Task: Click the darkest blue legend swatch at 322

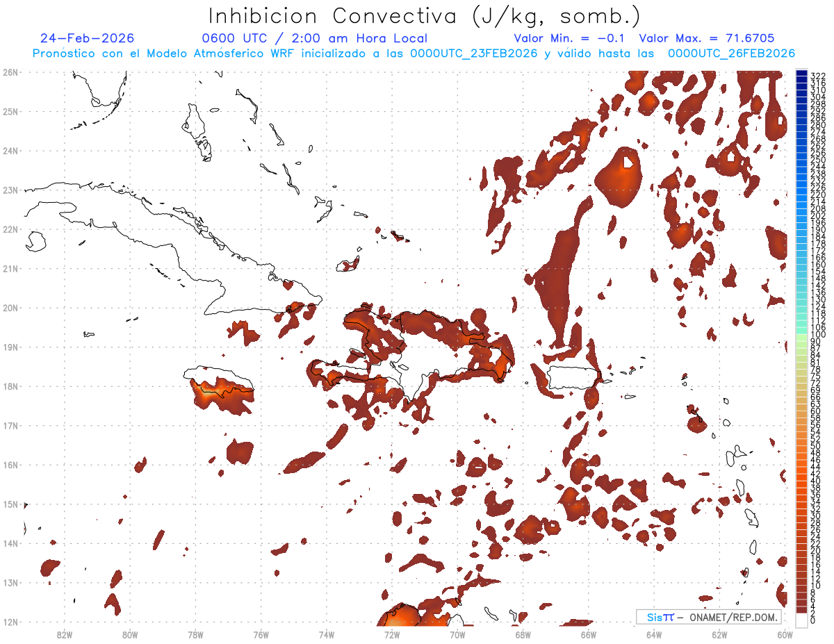Action: (802, 73)
